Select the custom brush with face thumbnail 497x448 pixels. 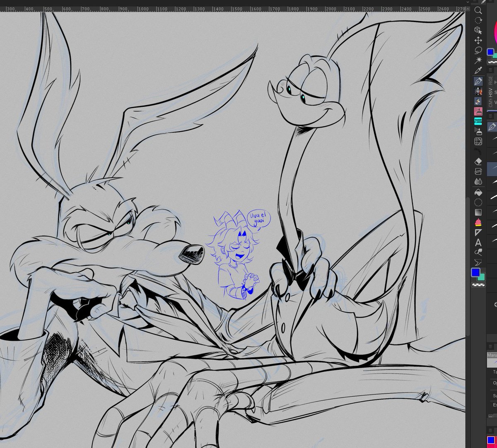coord(478,91)
